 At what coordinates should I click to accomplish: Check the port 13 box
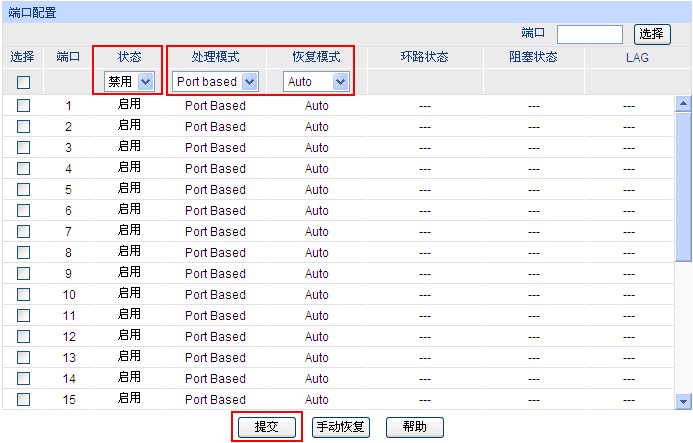point(23,358)
